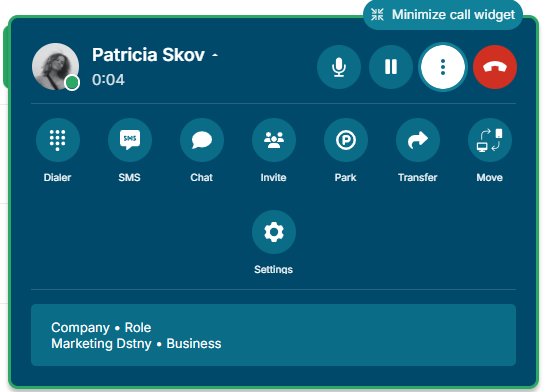Click Minimize call widget button
This screenshot has height=392, width=543.
coord(443,15)
